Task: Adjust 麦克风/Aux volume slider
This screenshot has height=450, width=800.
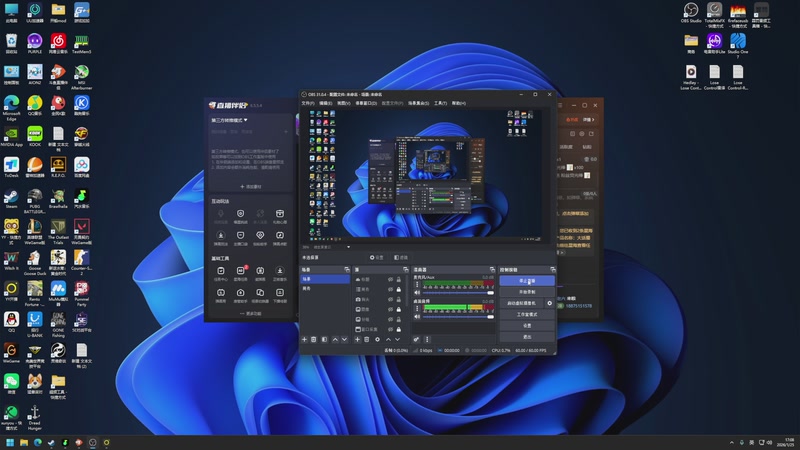Action: coord(459,293)
